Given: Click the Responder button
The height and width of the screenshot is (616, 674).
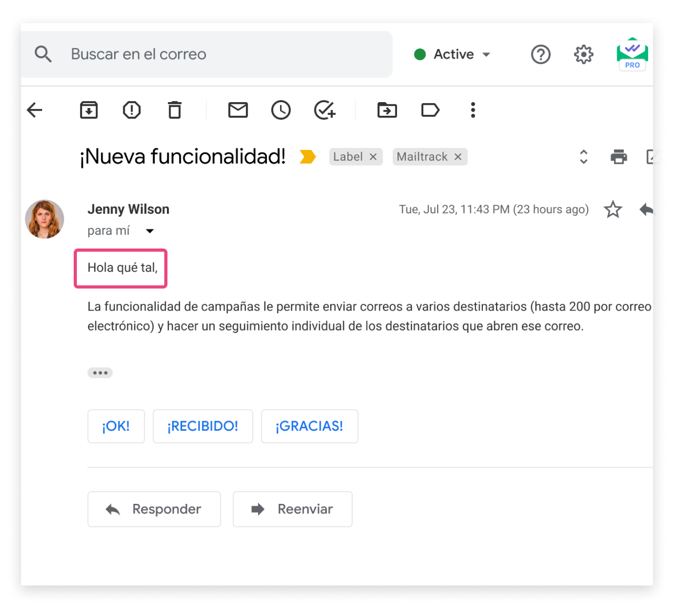Looking at the screenshot, I should pyautogui.click(x=154, y=509).
